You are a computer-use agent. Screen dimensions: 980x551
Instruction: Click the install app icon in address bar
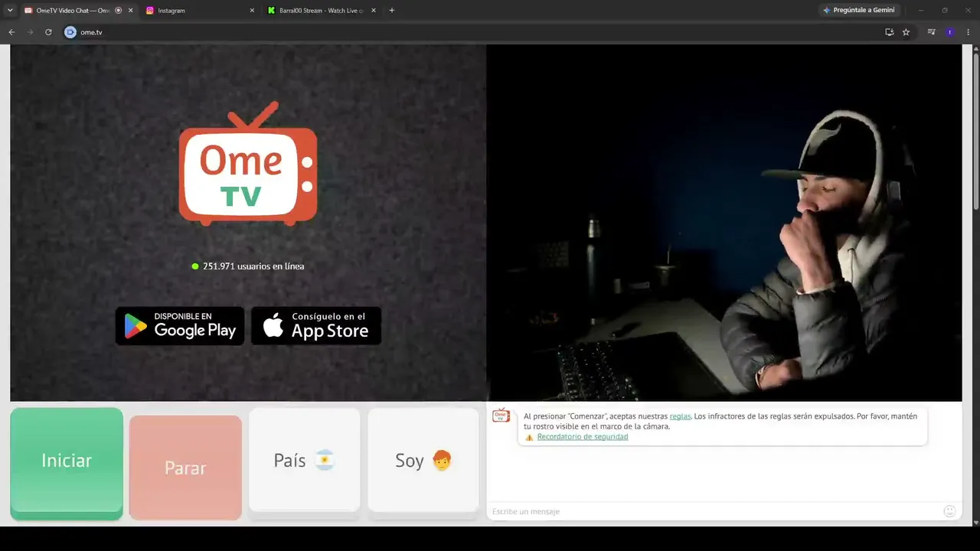(x=889, y=32)
